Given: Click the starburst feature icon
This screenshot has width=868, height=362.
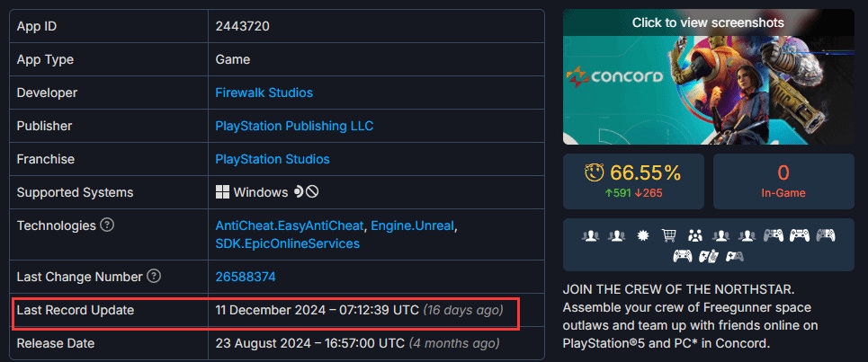Looking at the screenshot, I should [x=643, y=235].
